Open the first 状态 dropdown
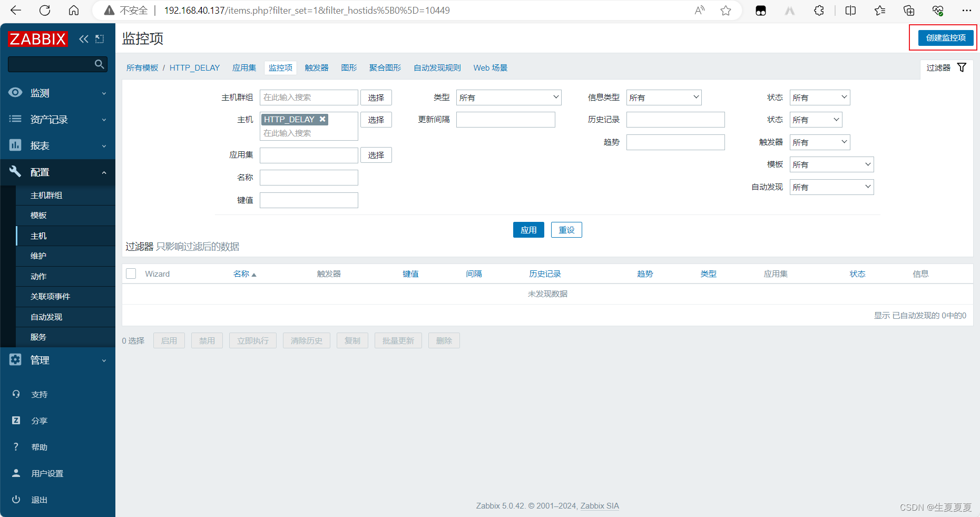Screen dimensions: 980x517 point(820,97)
